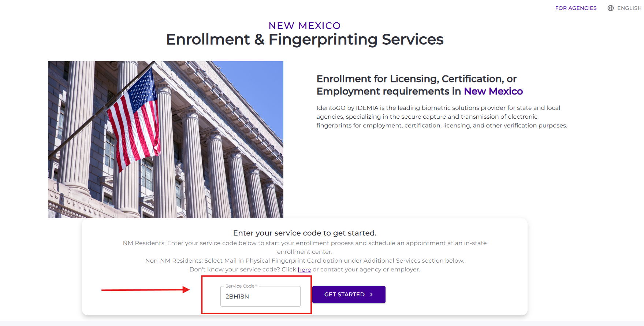
Task: Click the purple 'New Mexico' heading text
Action: 493,91
